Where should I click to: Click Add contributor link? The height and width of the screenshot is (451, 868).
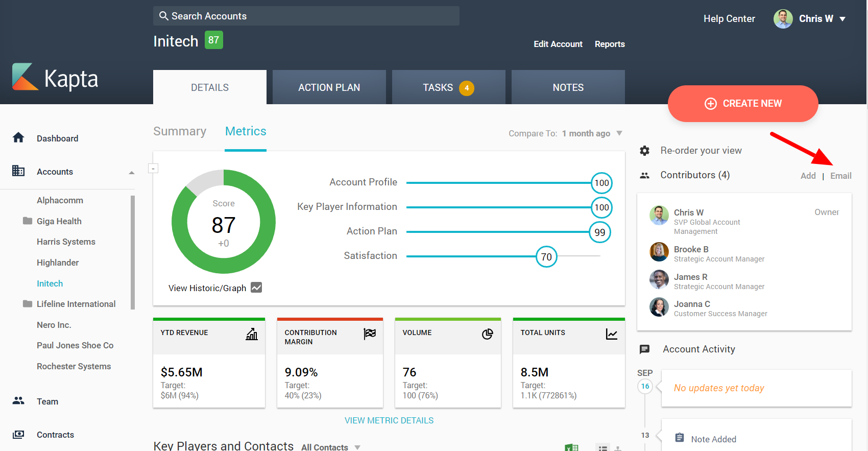point(808,176)
